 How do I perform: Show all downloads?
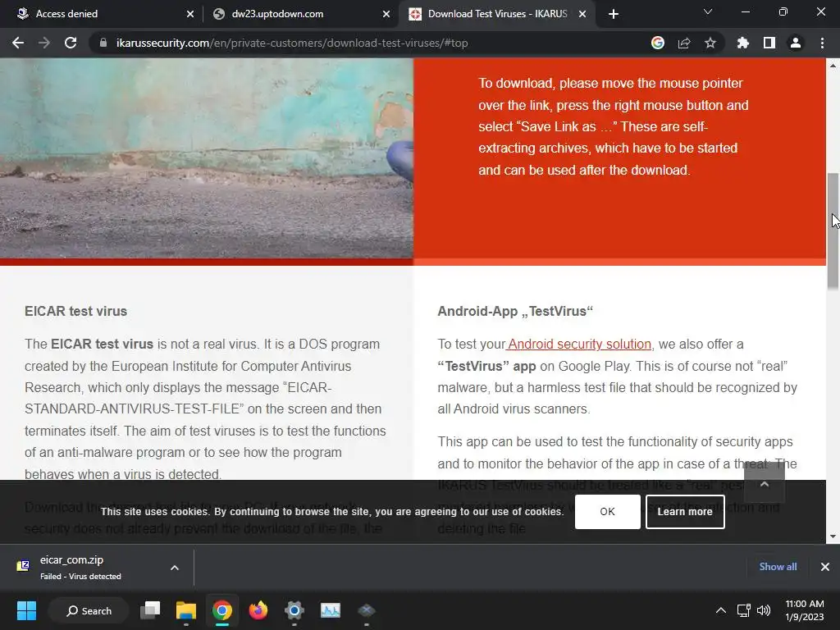778,567
